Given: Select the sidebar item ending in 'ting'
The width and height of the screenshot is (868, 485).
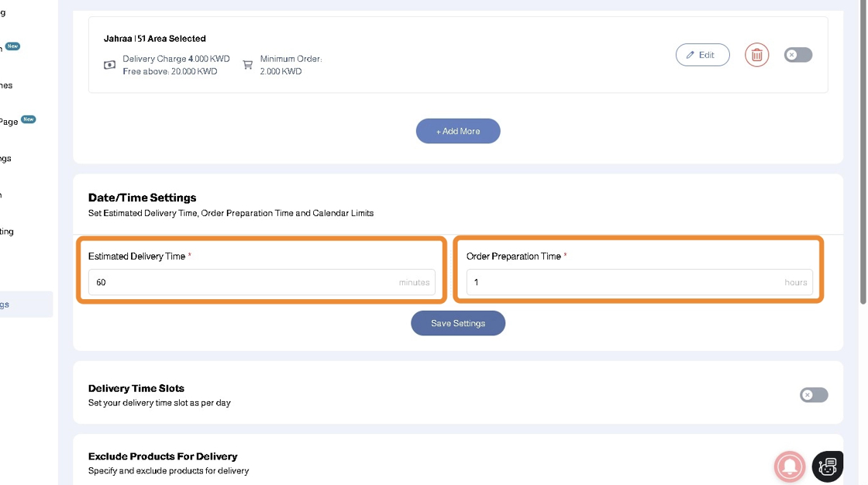Looking at the screenshot, I should (7, 232).
